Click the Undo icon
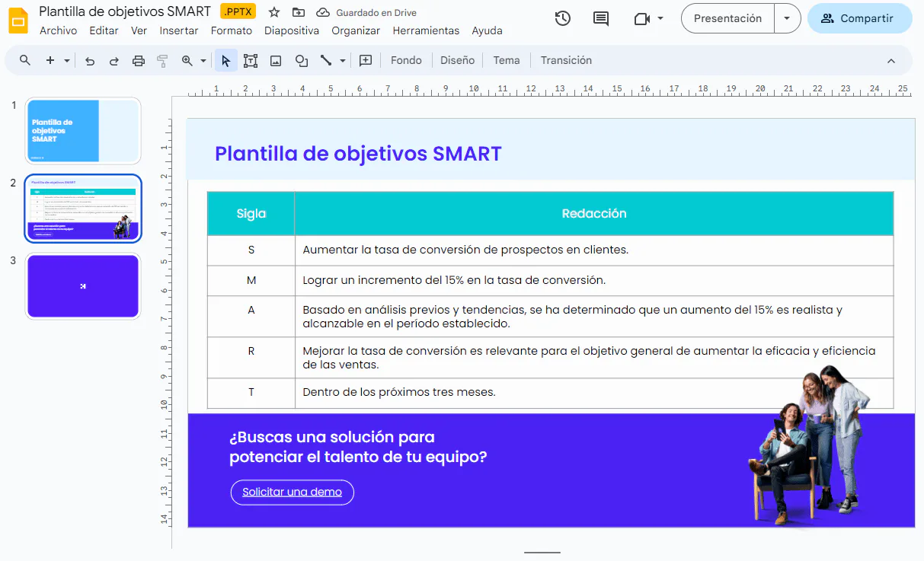Screen dimensions: 924x561 90,60
